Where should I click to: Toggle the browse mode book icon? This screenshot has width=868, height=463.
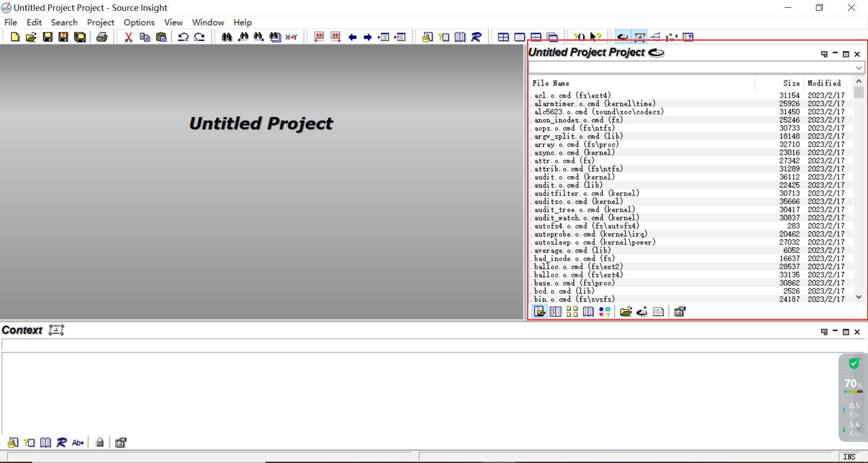pyautogui.click(x=588, y=311)
